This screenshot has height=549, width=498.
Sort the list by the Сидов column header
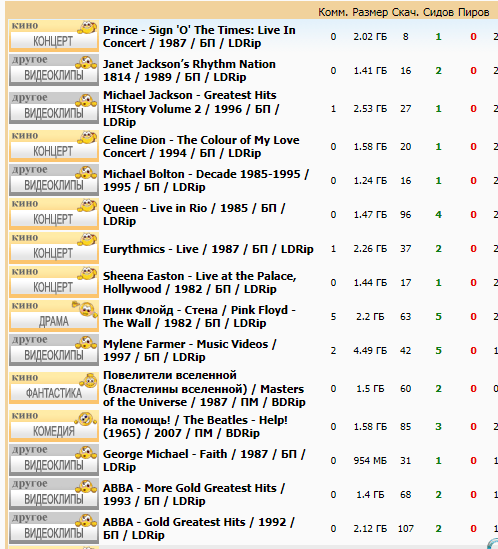(438, 12)
